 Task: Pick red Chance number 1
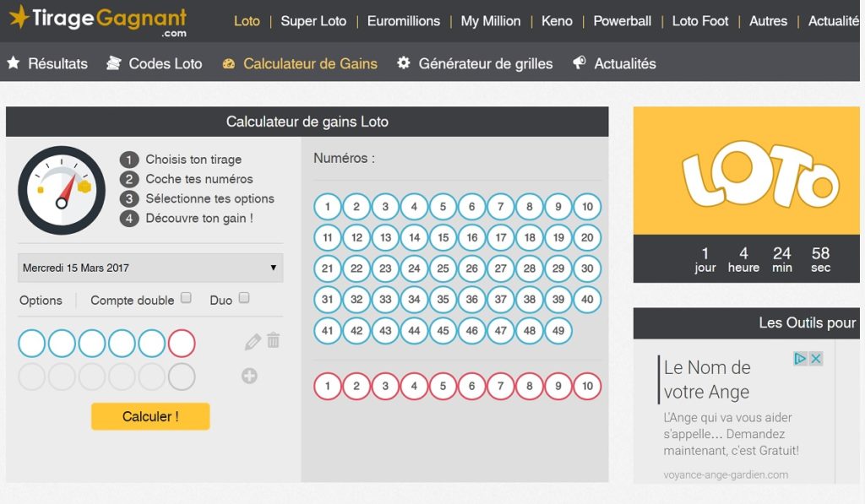pyautogui.click(x=328, y=386)
